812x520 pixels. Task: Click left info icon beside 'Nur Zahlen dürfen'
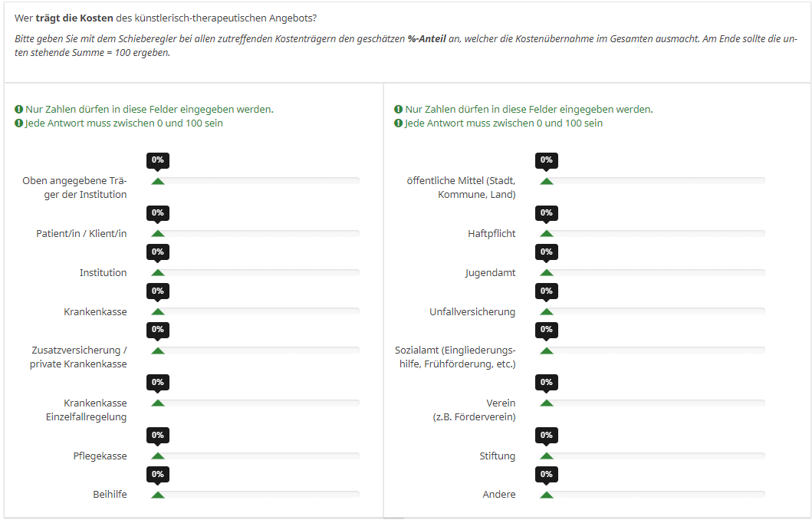click(19, 109)
